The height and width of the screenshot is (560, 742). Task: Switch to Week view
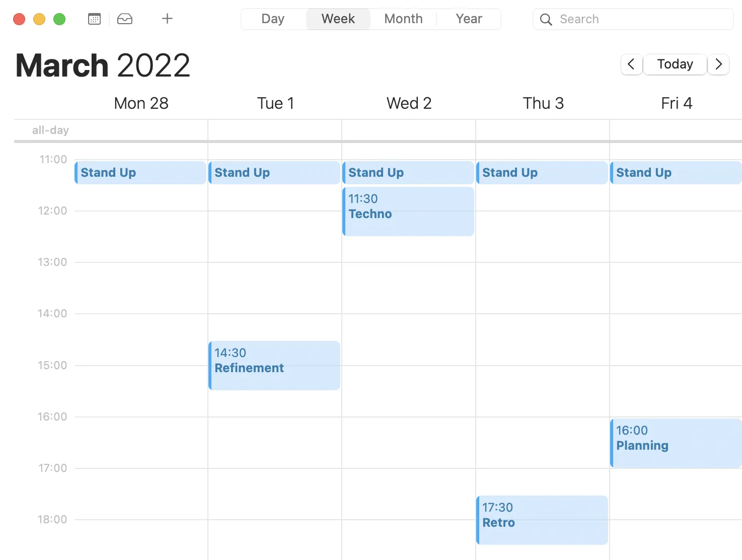[338, 19]
